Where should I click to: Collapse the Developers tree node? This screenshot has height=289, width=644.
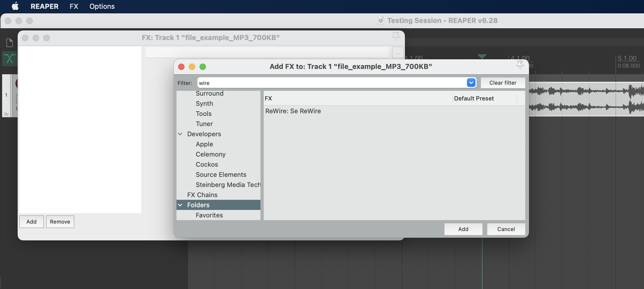coord(180,134)
